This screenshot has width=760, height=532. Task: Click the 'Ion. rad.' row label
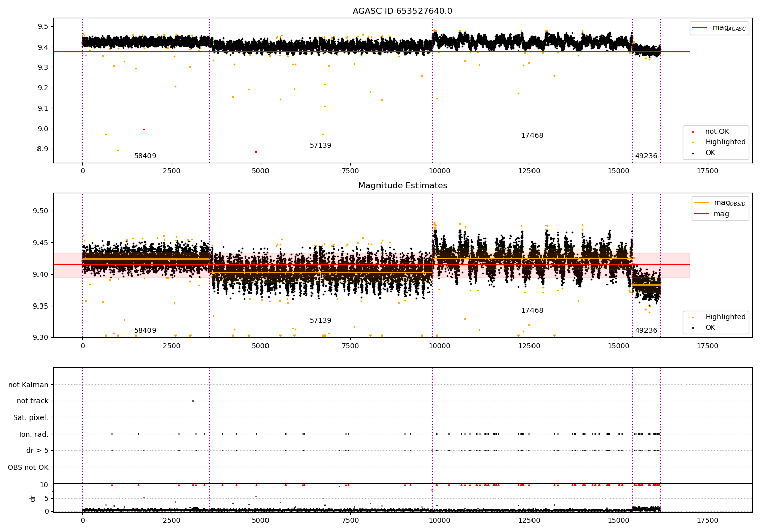[x=34, y=434]
